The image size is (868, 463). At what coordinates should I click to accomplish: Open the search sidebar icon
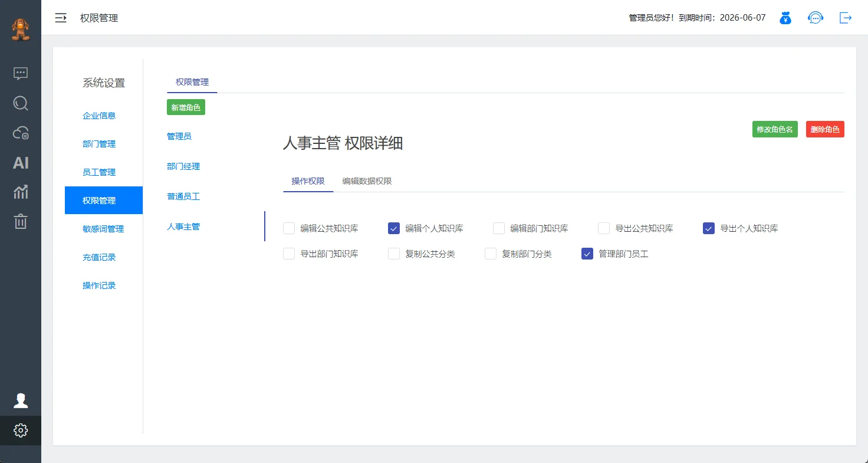(x=21, y=104)
